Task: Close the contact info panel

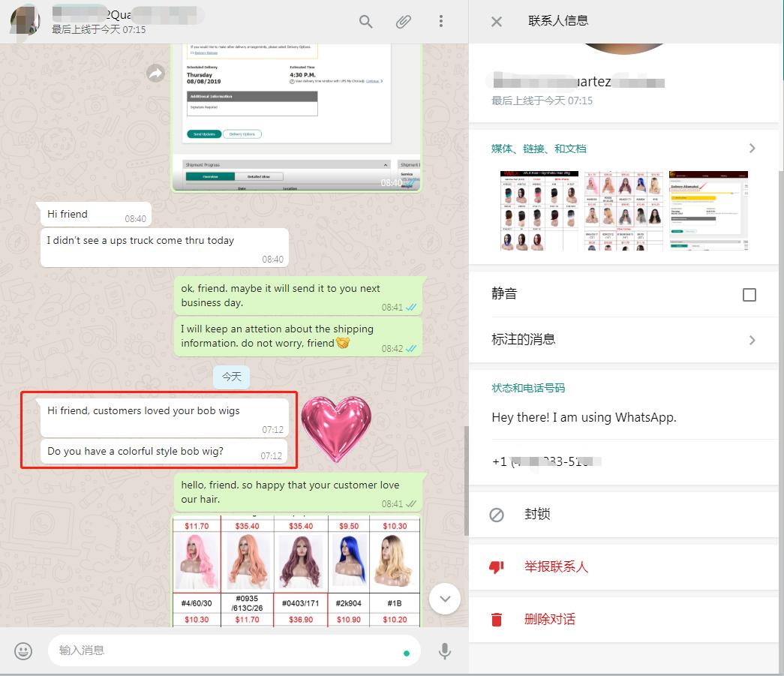Action: pos(497,22)
